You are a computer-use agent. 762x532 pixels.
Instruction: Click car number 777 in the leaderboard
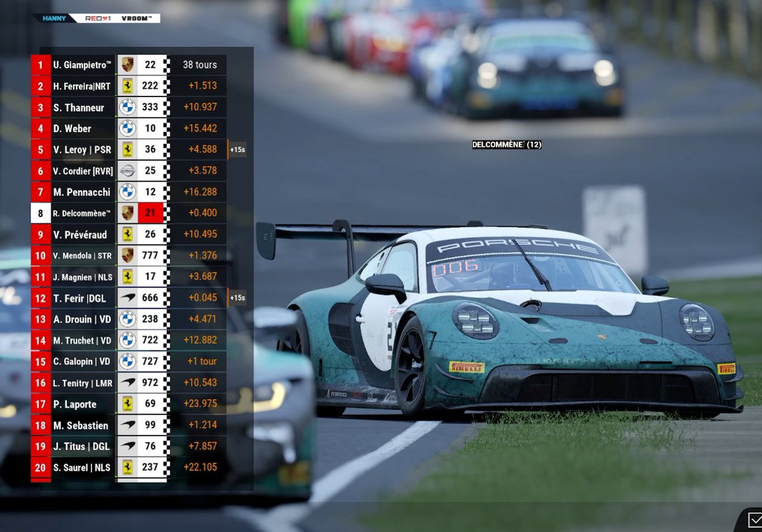pyautogui.click(x=150, y=255)
